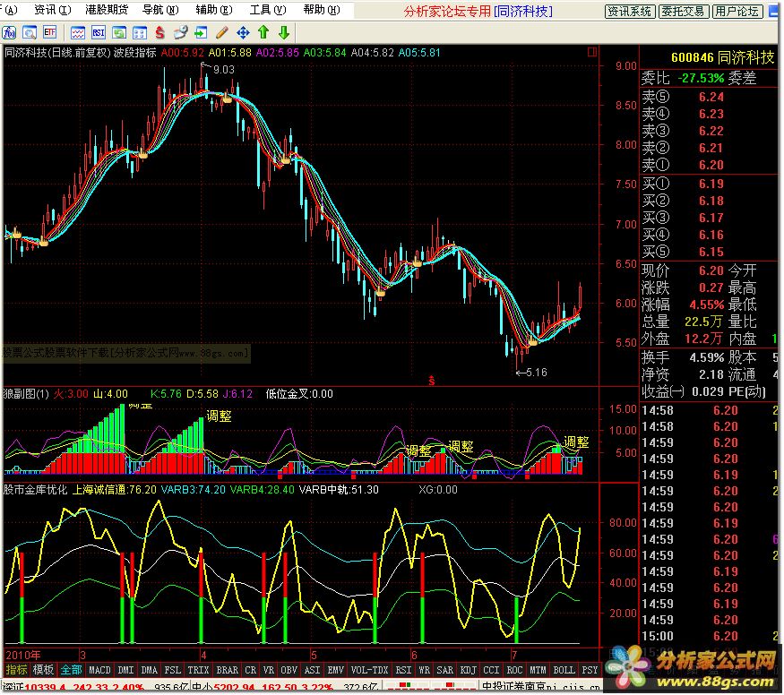Screen dimensions: 784x695
Task: Open the 港股期货 menu
Action: [107, 10]
